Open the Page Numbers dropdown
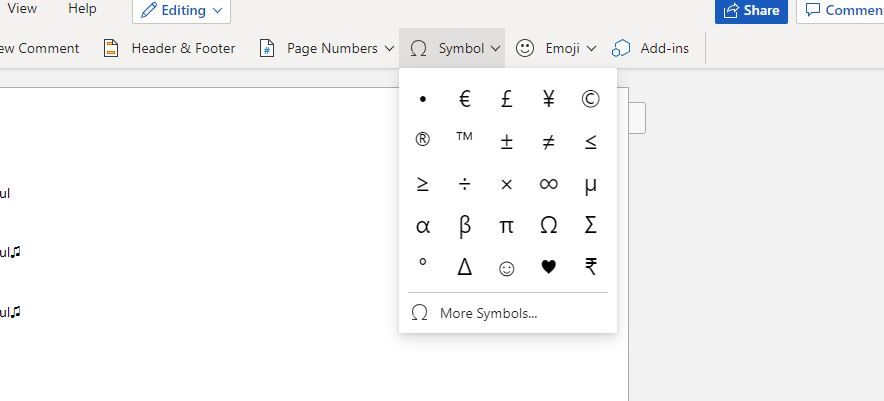Screen dimensions: 884x401 click(x=326, y=48)
